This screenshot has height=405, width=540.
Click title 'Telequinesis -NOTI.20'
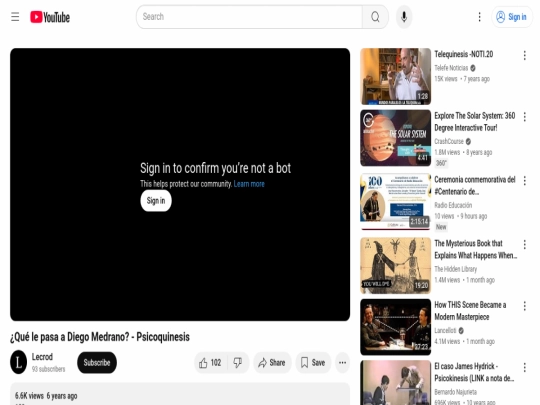point(464,54)
